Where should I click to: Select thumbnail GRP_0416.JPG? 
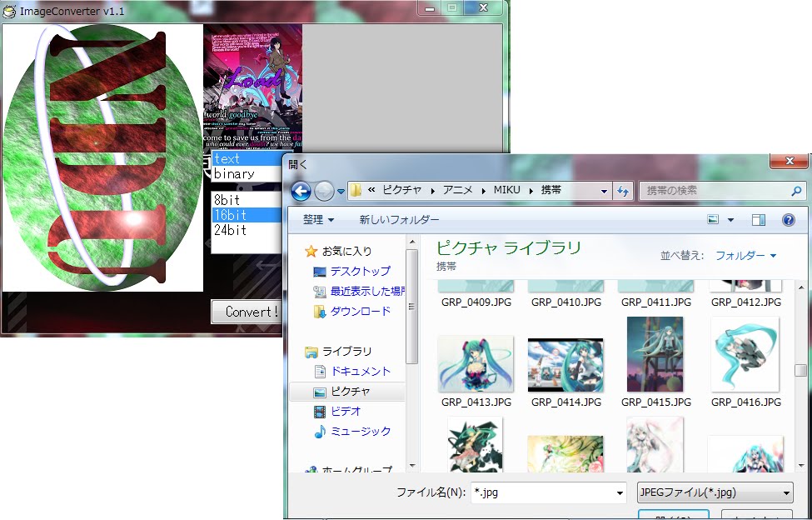point(745,354)
